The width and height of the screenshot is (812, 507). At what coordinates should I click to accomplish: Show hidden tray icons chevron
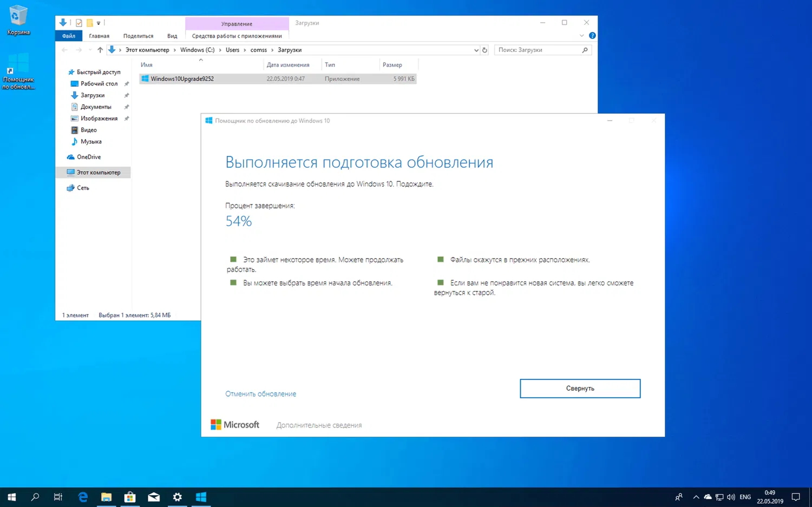696,497
